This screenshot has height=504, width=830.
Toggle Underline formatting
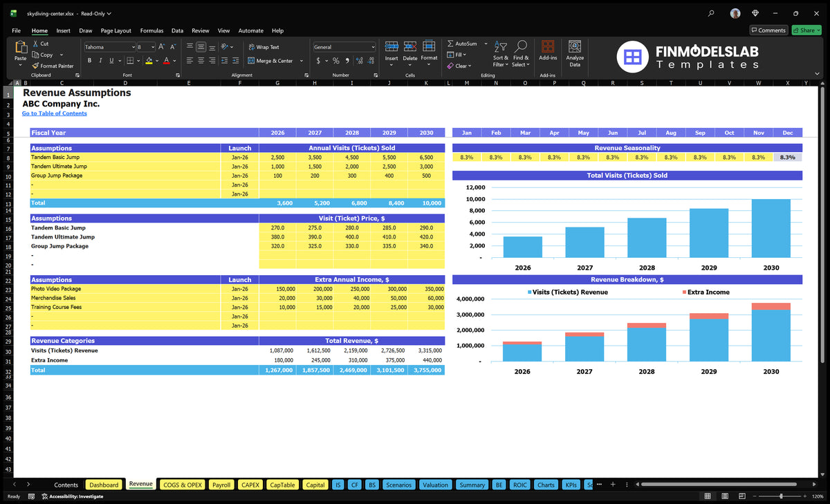tap(111, 61)
